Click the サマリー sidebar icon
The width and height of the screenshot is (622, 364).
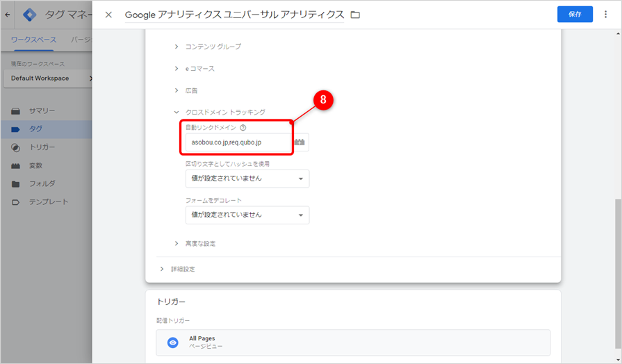point(15,111)
